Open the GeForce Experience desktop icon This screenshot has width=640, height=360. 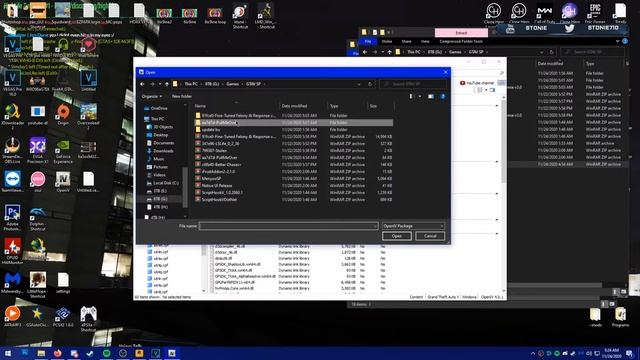click(63, 151)
